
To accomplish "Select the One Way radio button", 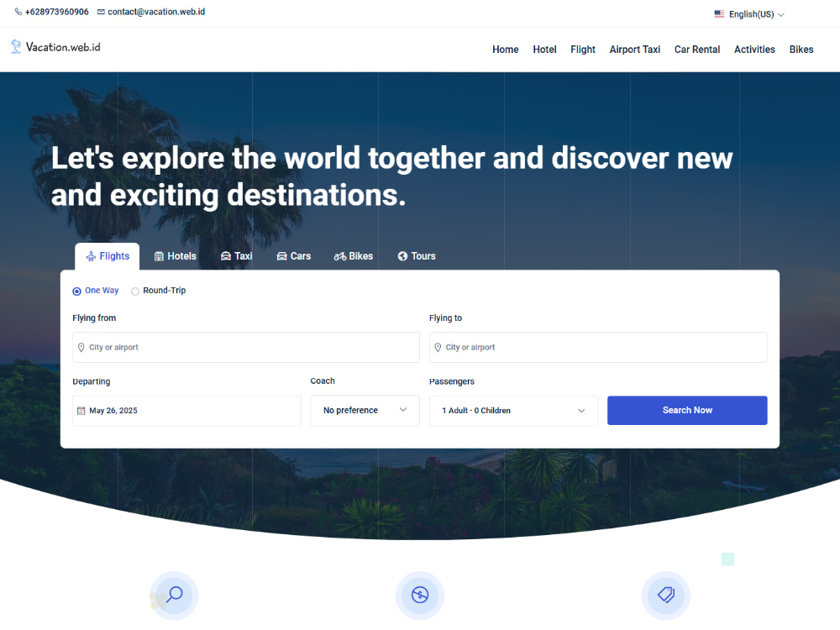I will [76, 291].
